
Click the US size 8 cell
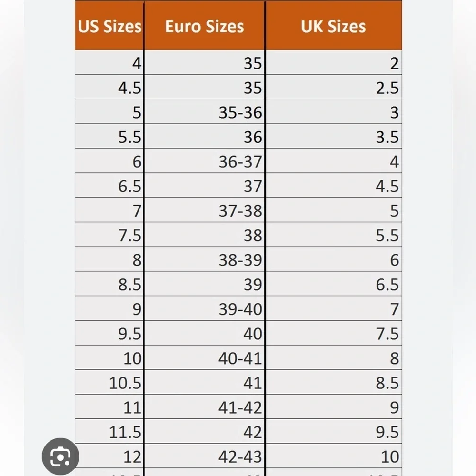[x=109, y=259]
